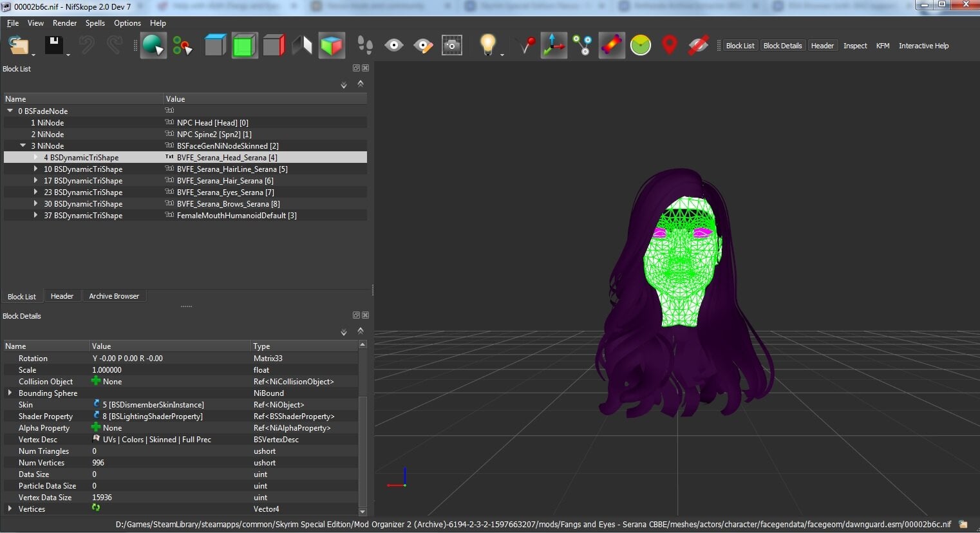Click the red map marker icon
This screenshot has height=533, width=980.
point(670,46)
